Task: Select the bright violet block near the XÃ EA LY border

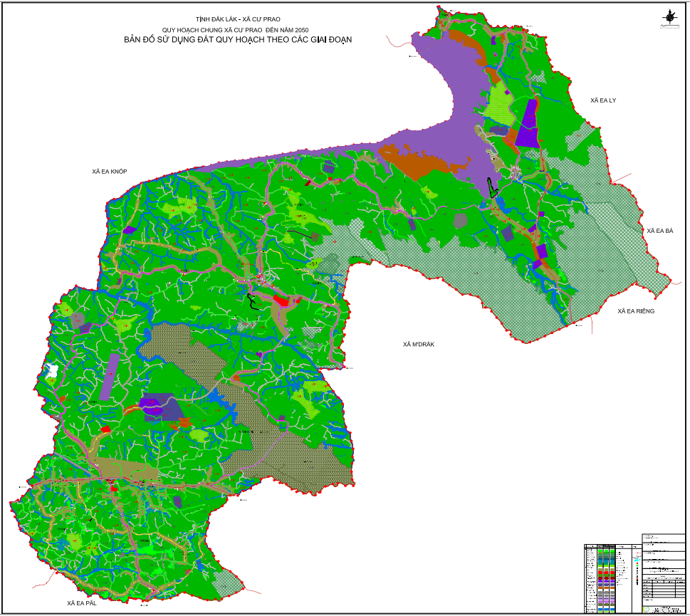Action: point(528,124)
